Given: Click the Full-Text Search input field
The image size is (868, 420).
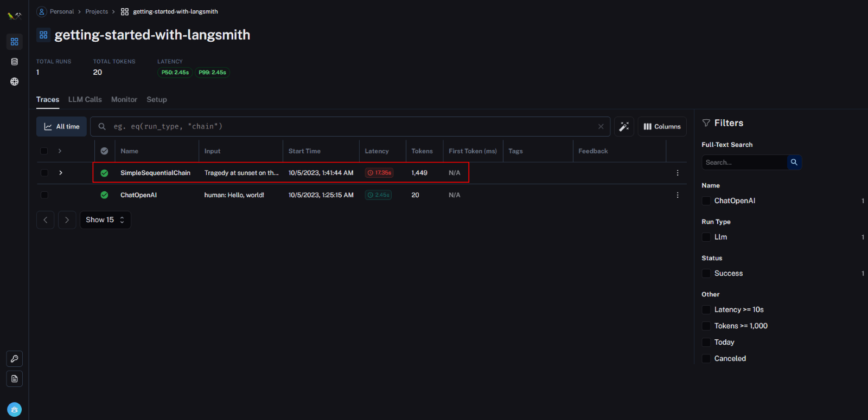Looking at the screenshot, I should point(744,163).
